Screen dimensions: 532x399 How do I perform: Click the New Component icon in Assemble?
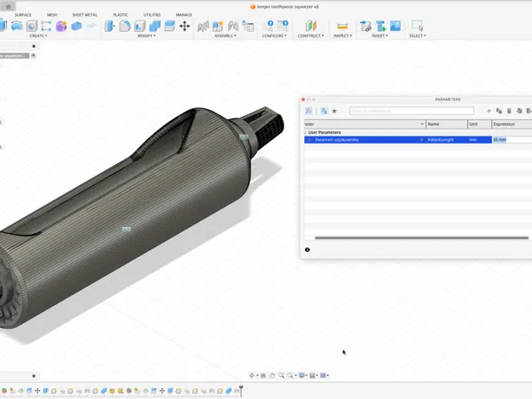(x=217, y=26)
